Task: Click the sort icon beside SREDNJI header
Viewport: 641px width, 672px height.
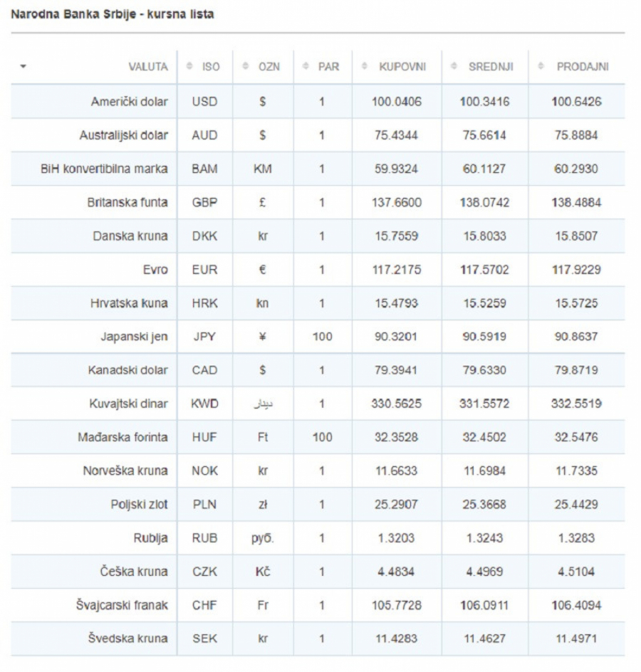Action: coord(456,67)
